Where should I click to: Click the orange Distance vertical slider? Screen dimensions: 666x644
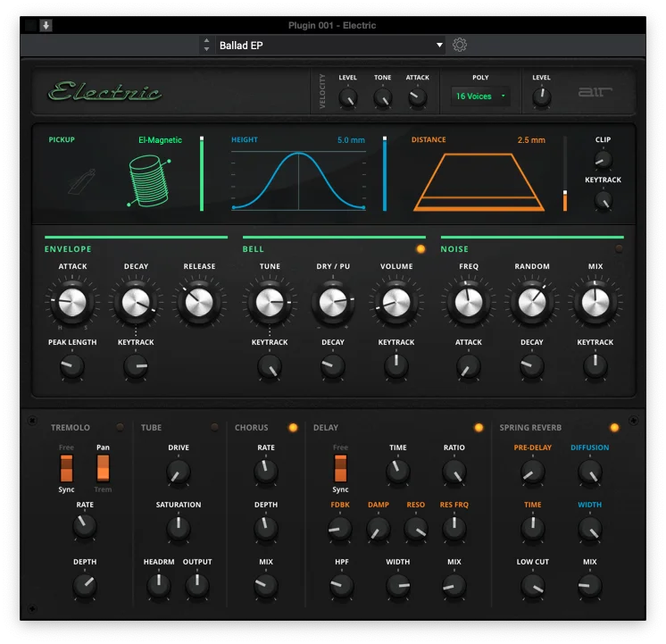pyautogui.click(x=565, y=173)
